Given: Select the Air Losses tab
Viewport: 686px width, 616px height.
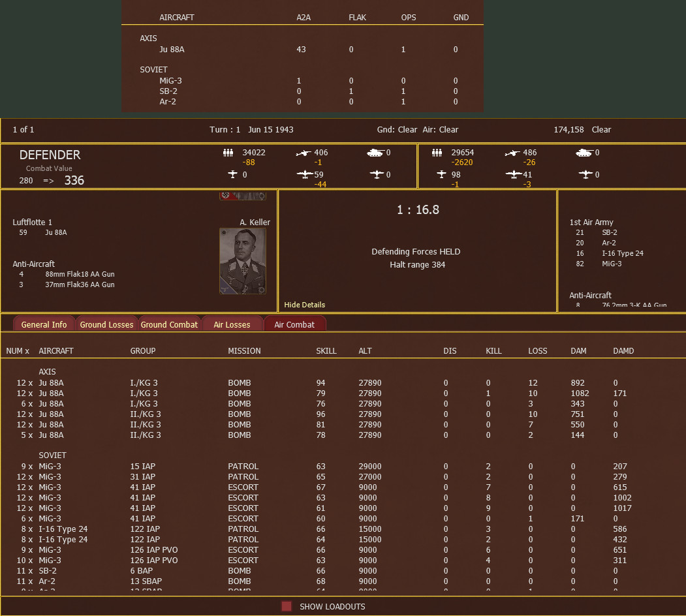Looking at the screenshot, I should point(232,324).
